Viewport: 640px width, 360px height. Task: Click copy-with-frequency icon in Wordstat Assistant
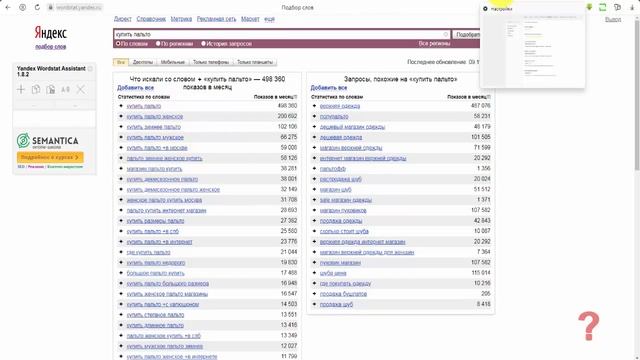pyautogui.click(x=51, y=89)
